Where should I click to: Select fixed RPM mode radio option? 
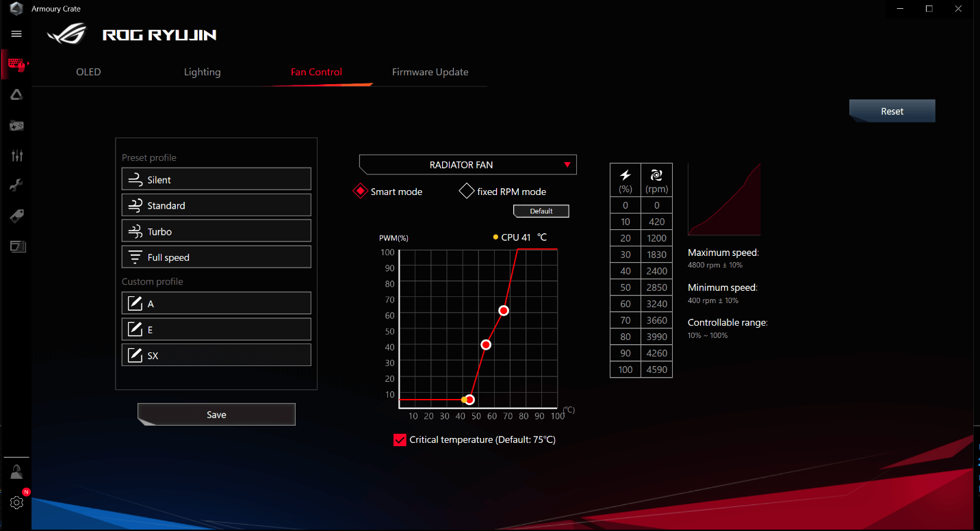467,192
